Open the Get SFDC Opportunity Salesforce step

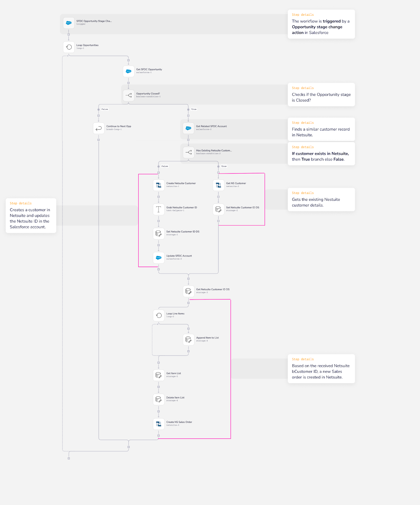(x=129, y=71)
